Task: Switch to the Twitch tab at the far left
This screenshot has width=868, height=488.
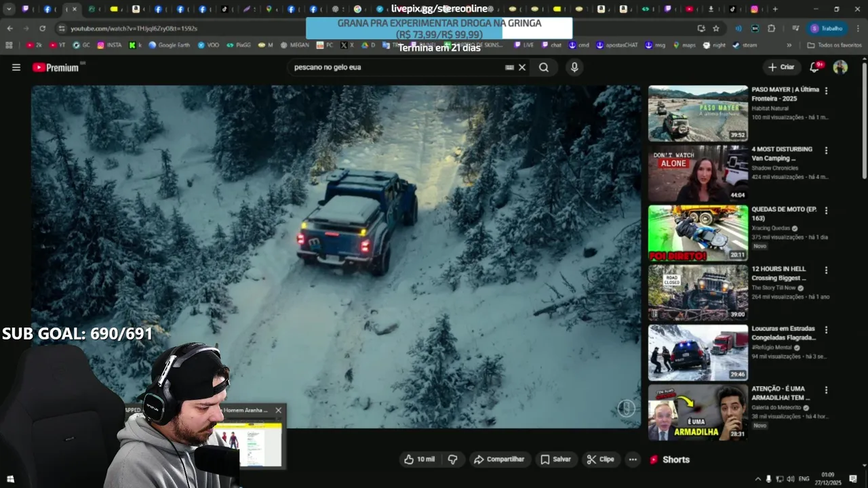Action: click(25, 9)
